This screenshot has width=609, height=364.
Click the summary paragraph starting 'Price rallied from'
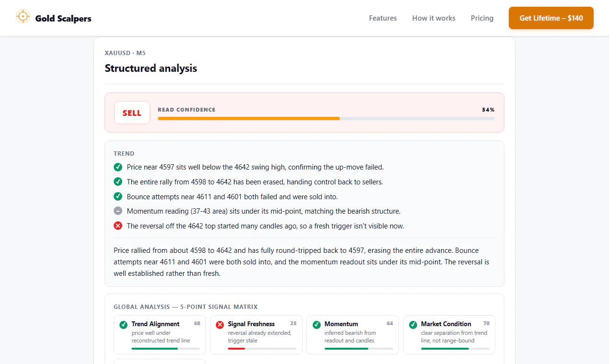[x=302, y=262]
